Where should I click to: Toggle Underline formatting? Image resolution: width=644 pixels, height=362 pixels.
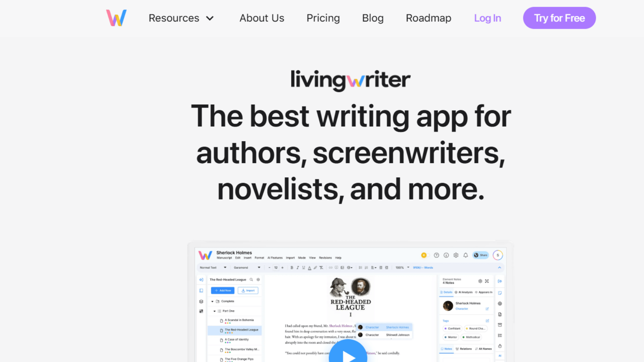coord(304,267)
